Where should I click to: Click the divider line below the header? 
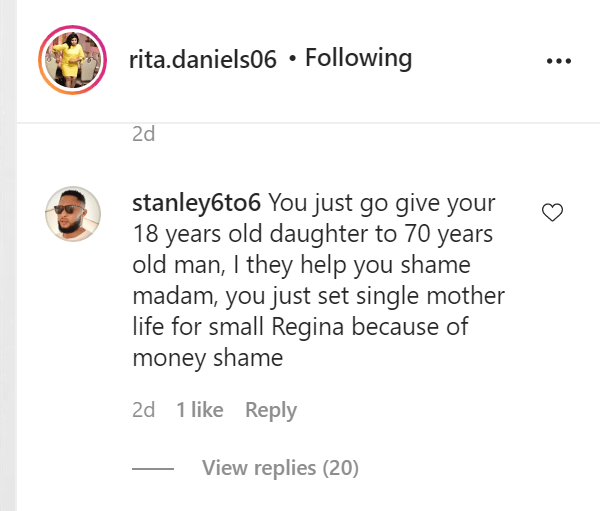point(300,122)
